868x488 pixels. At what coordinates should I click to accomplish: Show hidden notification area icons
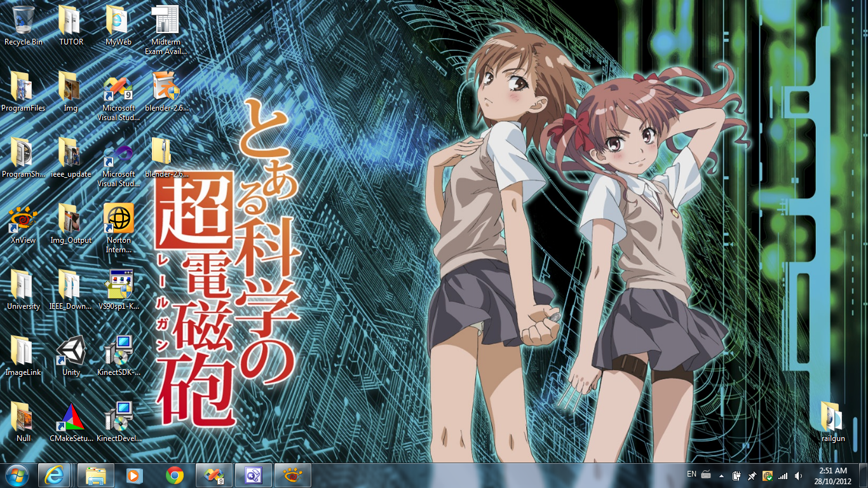(721, 475)
